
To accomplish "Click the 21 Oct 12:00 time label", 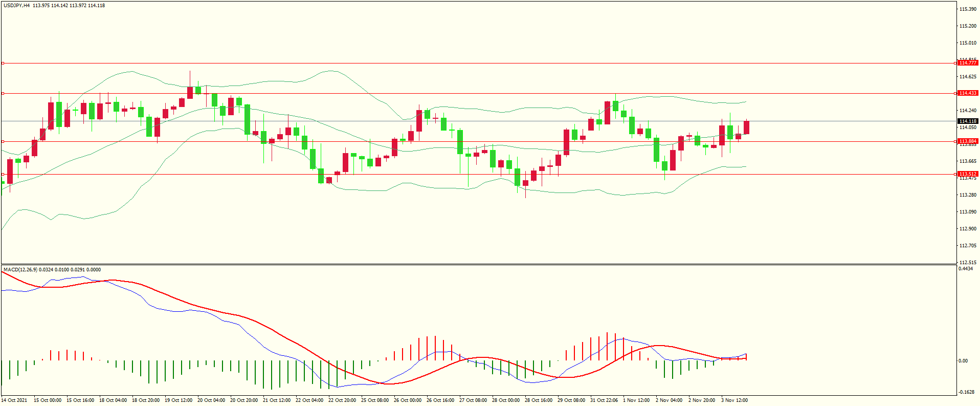I will (277, 400).
